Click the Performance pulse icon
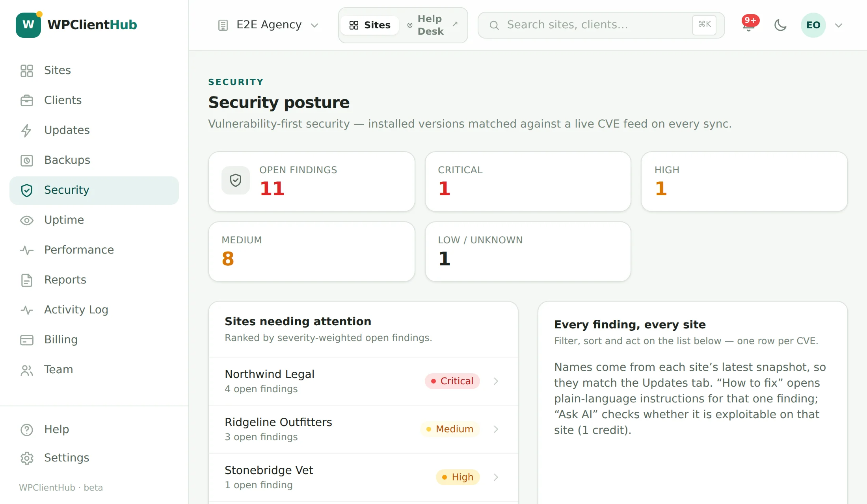Screen dimensions: 867x504 (26, 250)
